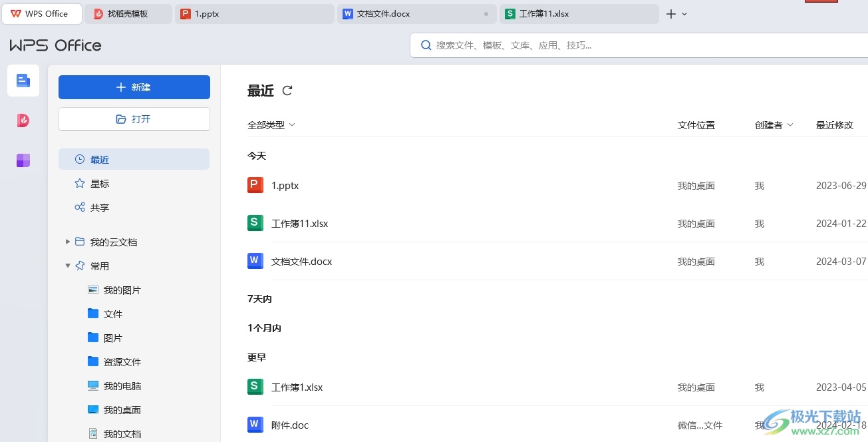The height and width of the screenshot is (442, 868).
Task: Click the unsaved dot on 文档文件.docx tab
Action: pos(486,14)
